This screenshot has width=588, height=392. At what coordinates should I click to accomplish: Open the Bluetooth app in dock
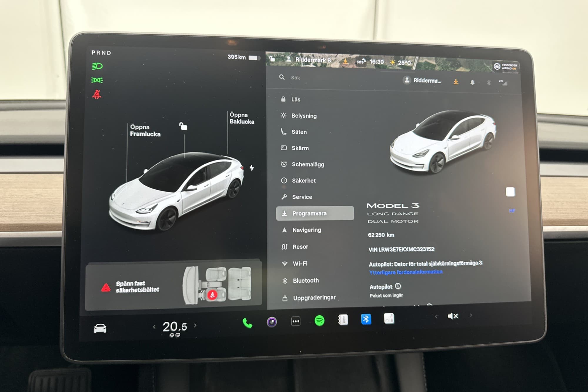click(x=366, y=319)
